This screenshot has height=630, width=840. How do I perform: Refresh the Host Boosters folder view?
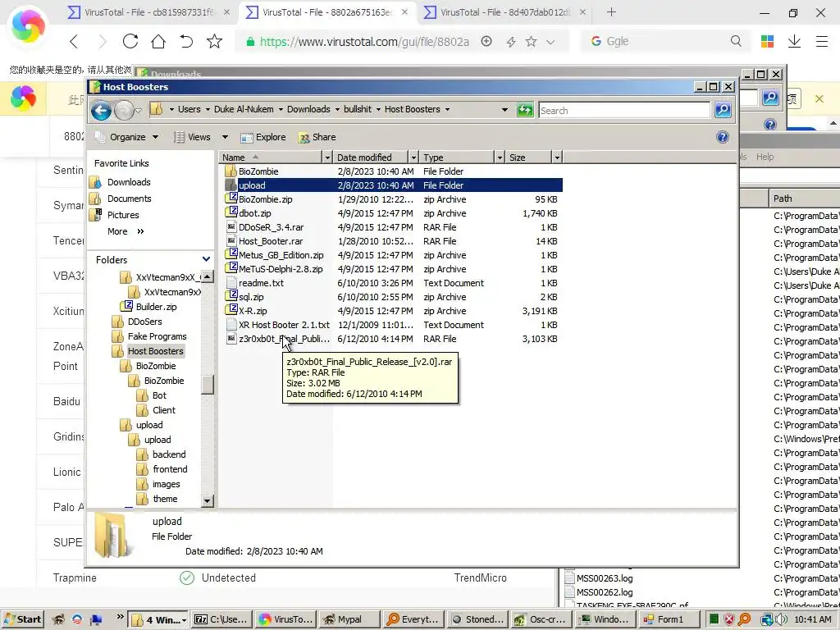pos(525,111)
